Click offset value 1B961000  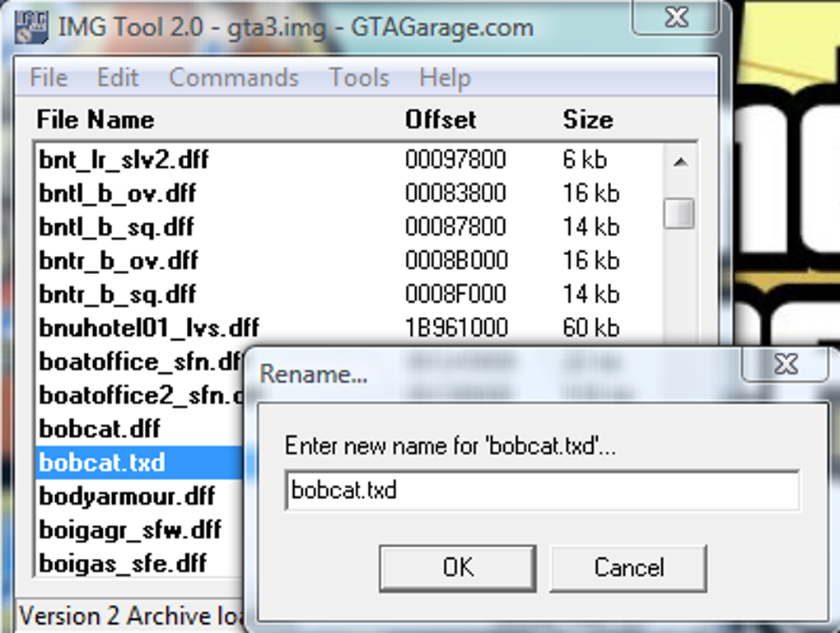point(456,328)
